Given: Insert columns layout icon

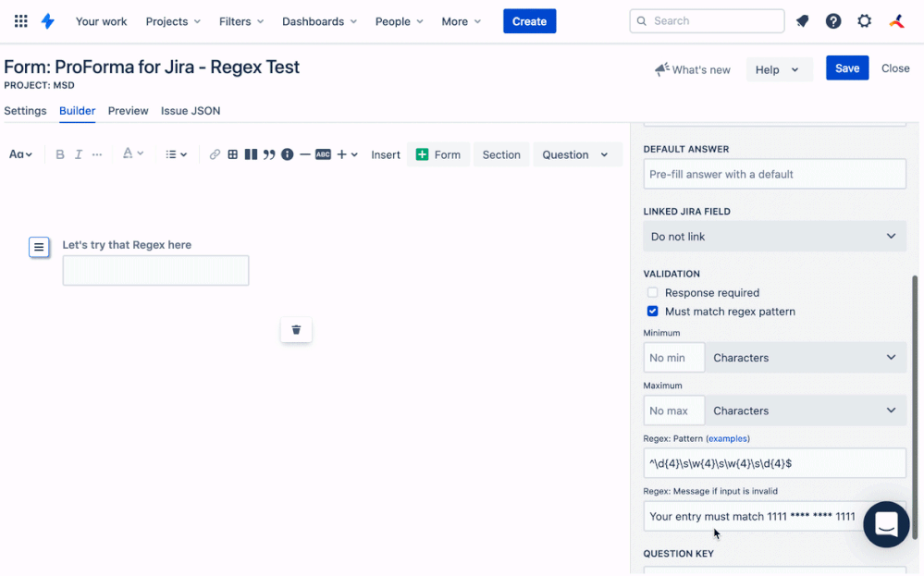Looking at the screenshot, I should [251, 154].
